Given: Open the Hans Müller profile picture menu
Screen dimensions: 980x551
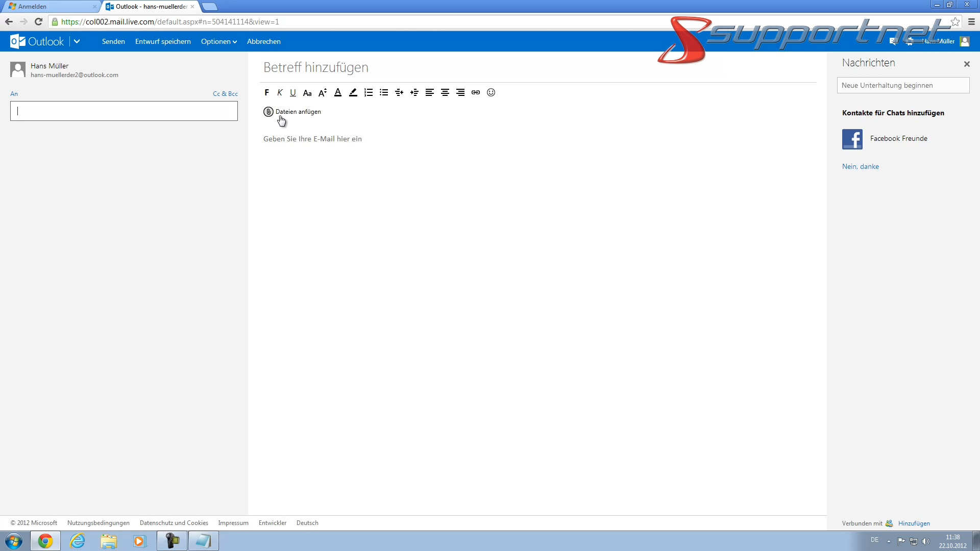Looking at the screenshot, I should pos(965,41).
